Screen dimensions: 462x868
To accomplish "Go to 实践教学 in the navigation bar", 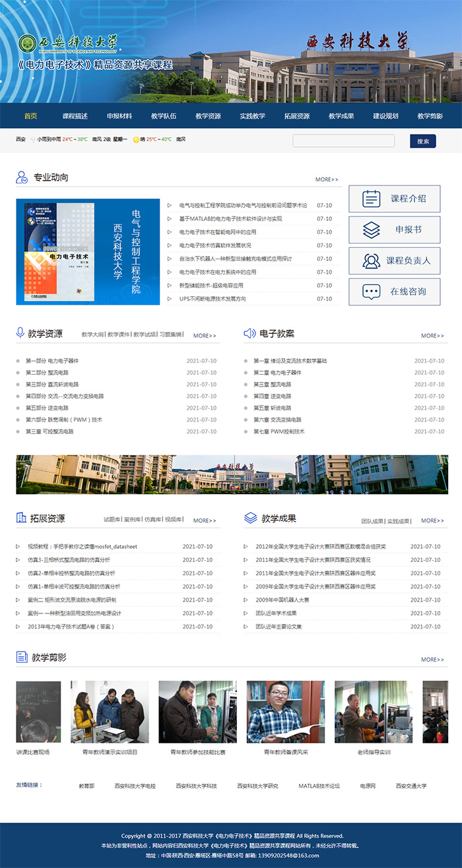I will pos(252,116).
